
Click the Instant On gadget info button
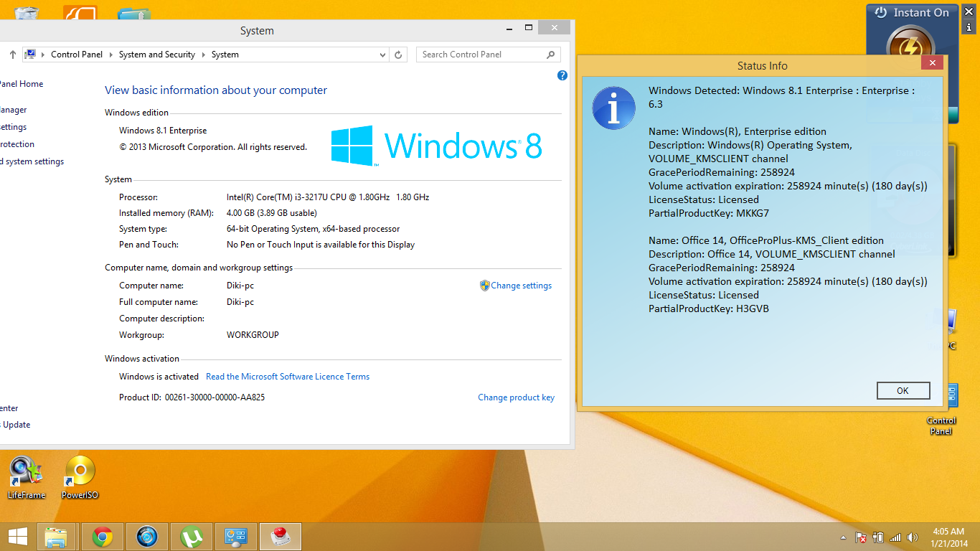(969, 27)
